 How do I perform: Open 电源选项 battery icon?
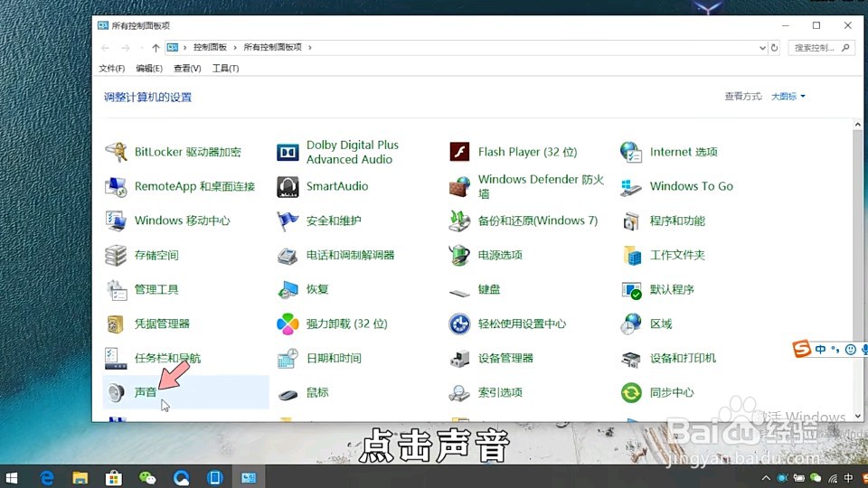coord(459,255)
